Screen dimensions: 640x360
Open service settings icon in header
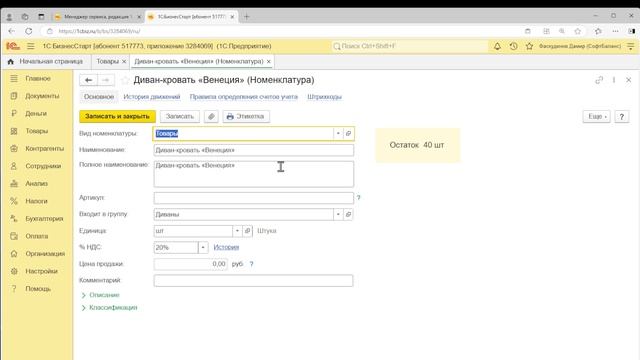pos(631,46)
